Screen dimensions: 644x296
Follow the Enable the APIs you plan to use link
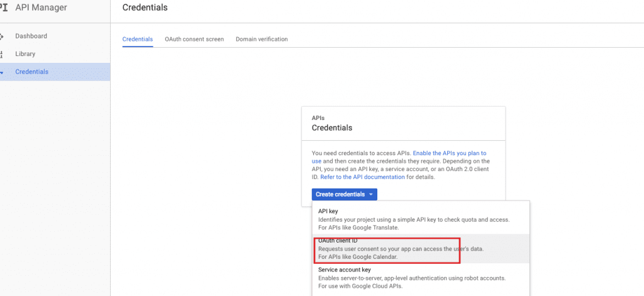point(449,153)
